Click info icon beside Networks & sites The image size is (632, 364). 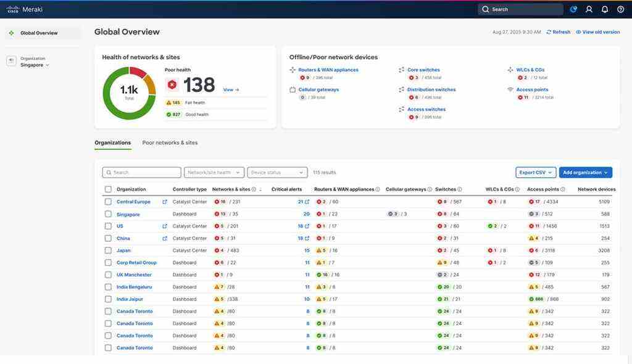(x=254, y=189)
